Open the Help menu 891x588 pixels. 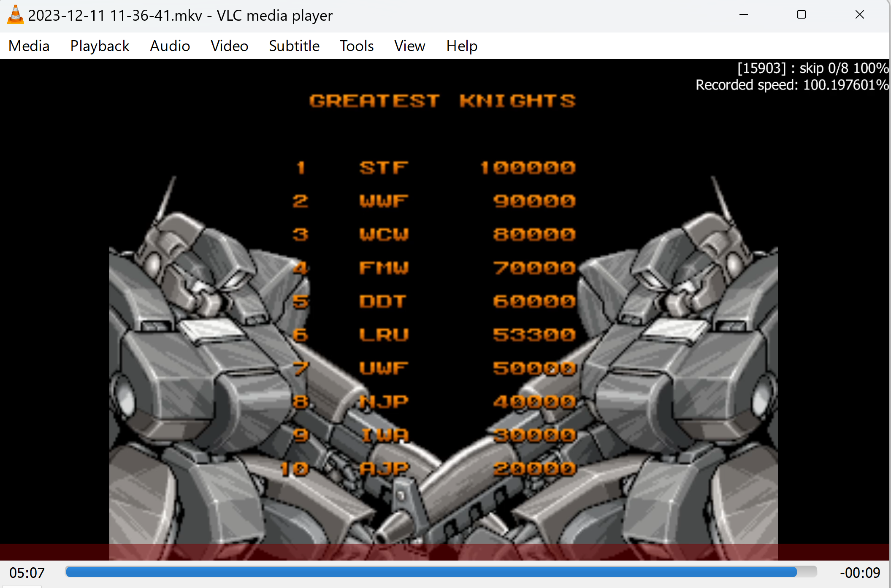point(462,46)
